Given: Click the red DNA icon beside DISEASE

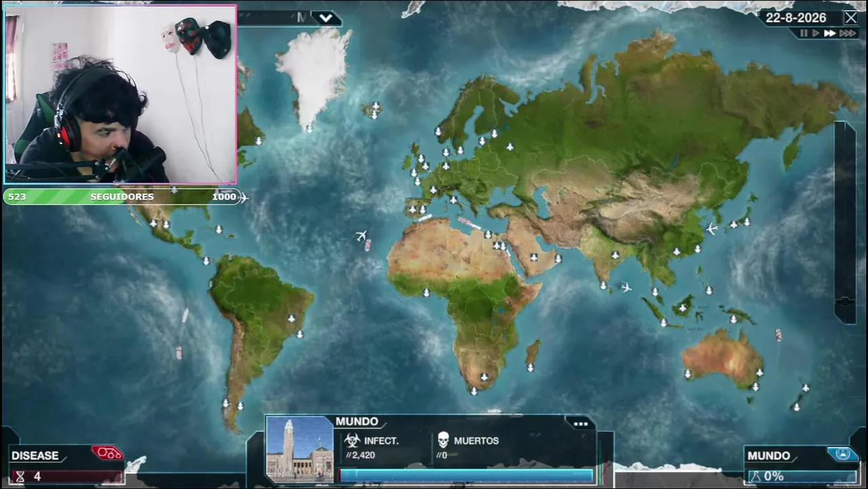Looking at the screenshot, I should pos(107,453).
